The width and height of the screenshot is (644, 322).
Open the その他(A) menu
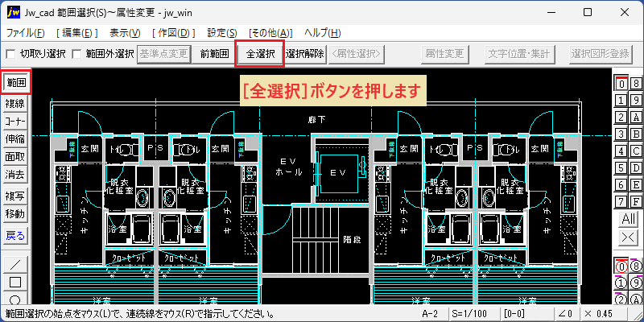tap(270, 33)
